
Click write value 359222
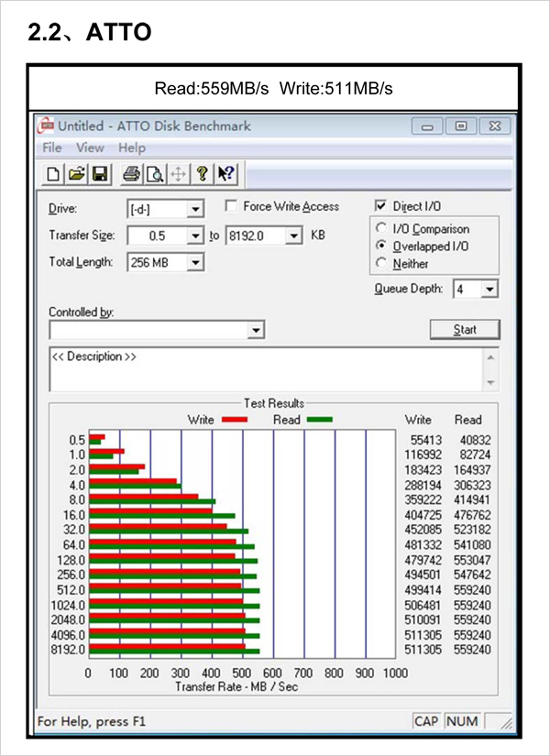(423, 500)
